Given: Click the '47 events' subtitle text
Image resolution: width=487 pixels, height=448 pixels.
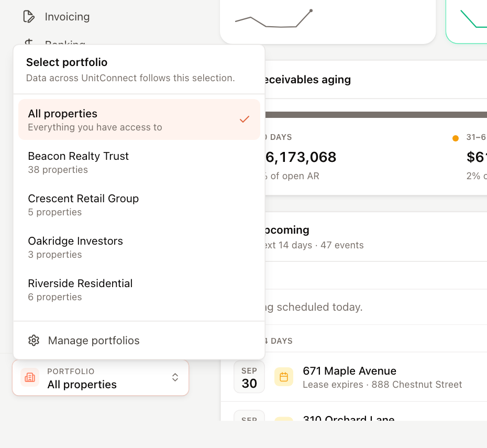Looking at the screenshot, I should pyautogui.click(x=342, y=245).
